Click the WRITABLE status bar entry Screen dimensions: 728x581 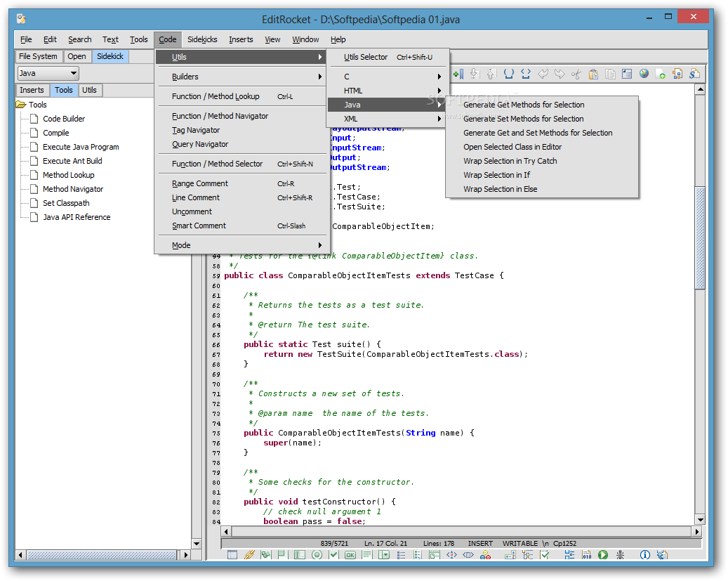[520, 543]
